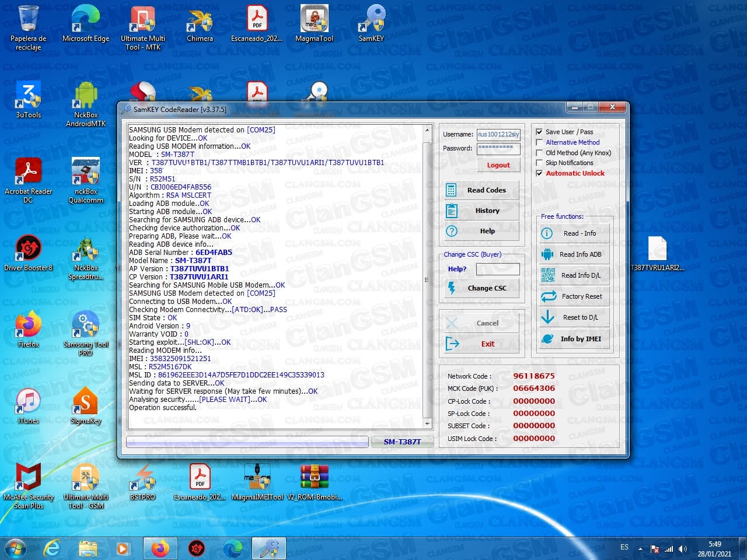Open the nckBox Qualcomm shortcut
Image resolution: width=747 pixels, height=560 pixels.
[86, 180]
